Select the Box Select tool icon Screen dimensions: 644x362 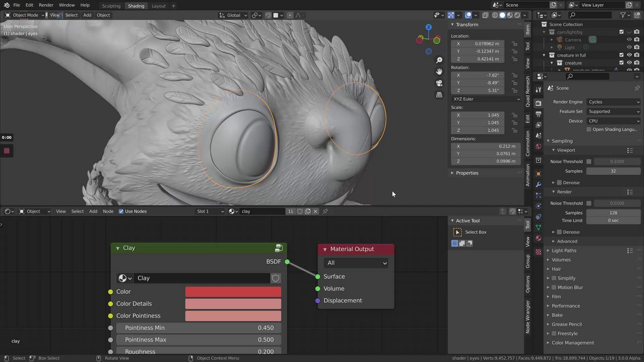pos(457,232)
